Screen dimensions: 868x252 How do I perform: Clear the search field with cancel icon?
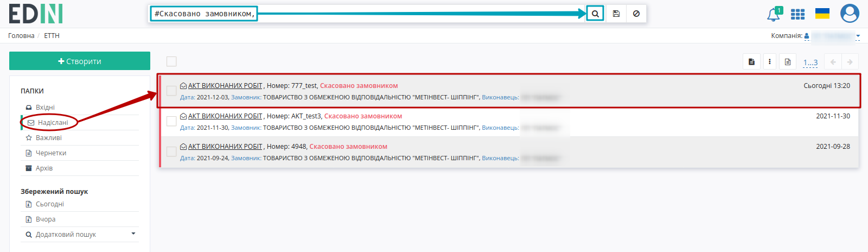pyautogui.click(x=636, y=14)
